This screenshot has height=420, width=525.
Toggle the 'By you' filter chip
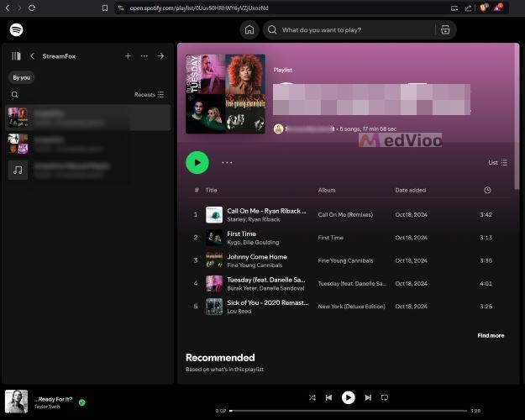(22, 77)
